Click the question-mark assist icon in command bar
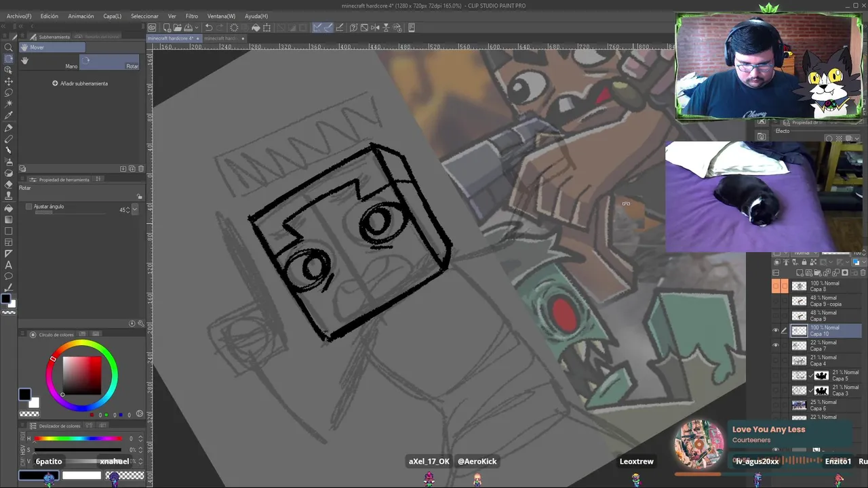This screenshot has width=868, height=488. pos(354,28)
